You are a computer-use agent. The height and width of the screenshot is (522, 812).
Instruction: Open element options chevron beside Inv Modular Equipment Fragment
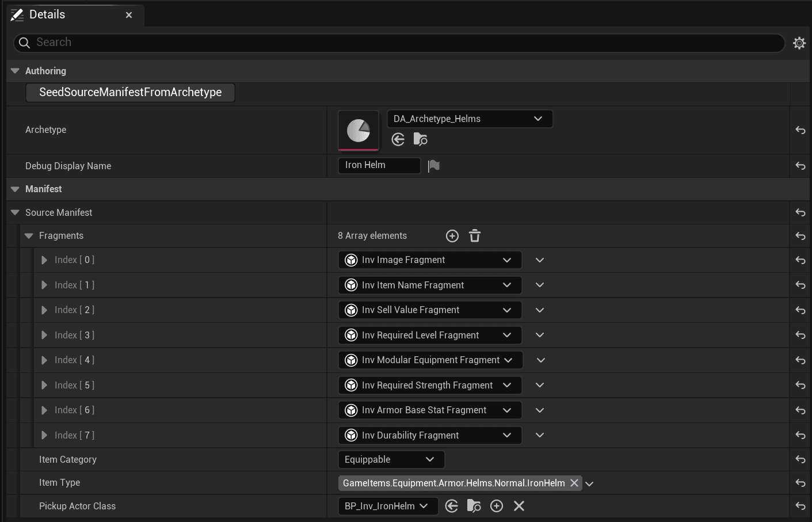[541, 360]
